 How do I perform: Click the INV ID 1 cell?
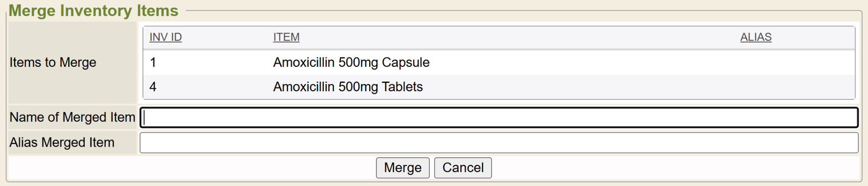click(x=153, y=63)
